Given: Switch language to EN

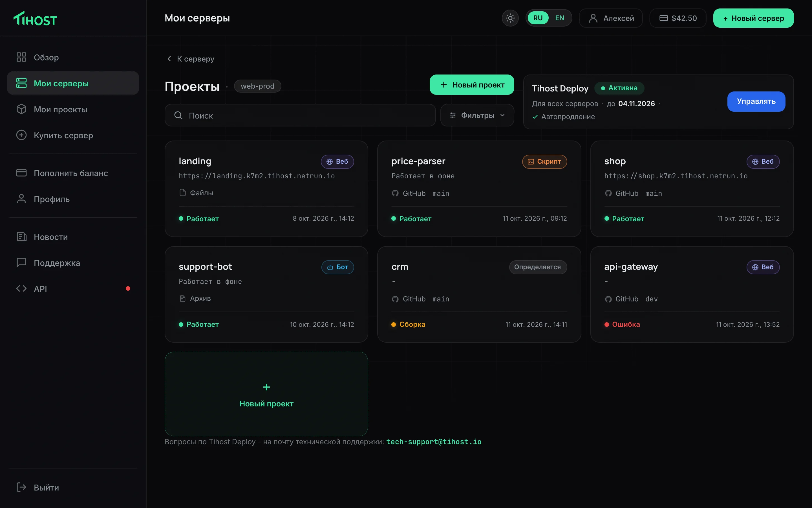Looking at the screenshot, I should pos(560,18).
